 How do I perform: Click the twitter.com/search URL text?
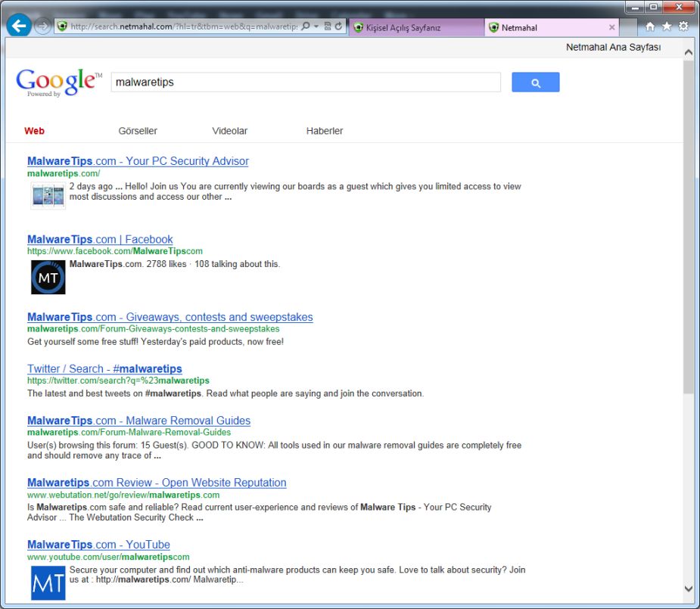[x=118, y=381]
